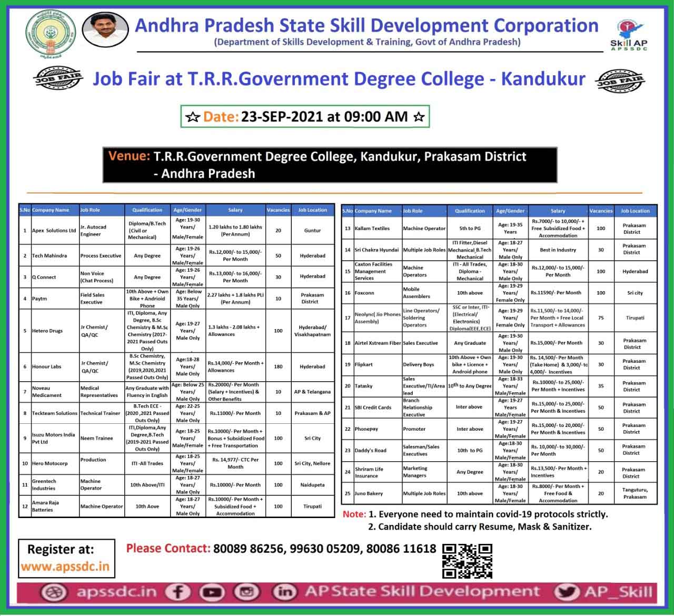Select the Neolync (Jio Phones Assembly) cell
674x616 pixels.
pyautogui.click(x=378, y=317)
